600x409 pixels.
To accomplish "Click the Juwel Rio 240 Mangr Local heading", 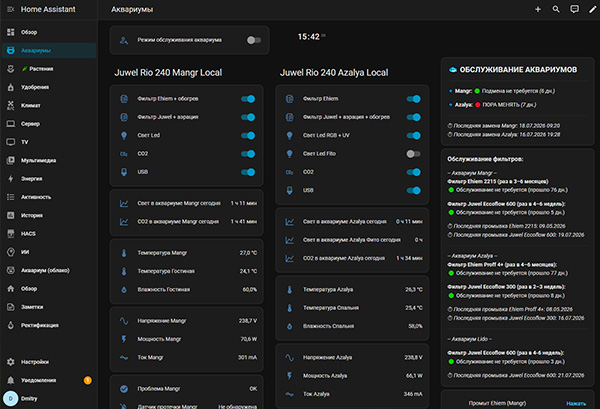I will click(x=168, y=73).
